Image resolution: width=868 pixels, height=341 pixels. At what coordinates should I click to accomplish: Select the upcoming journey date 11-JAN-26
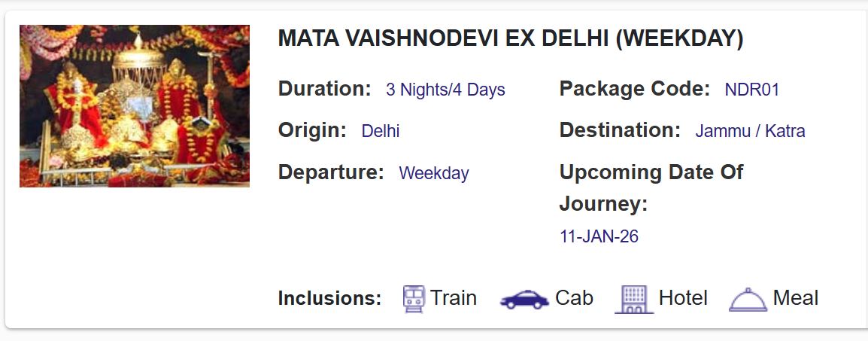599,237
